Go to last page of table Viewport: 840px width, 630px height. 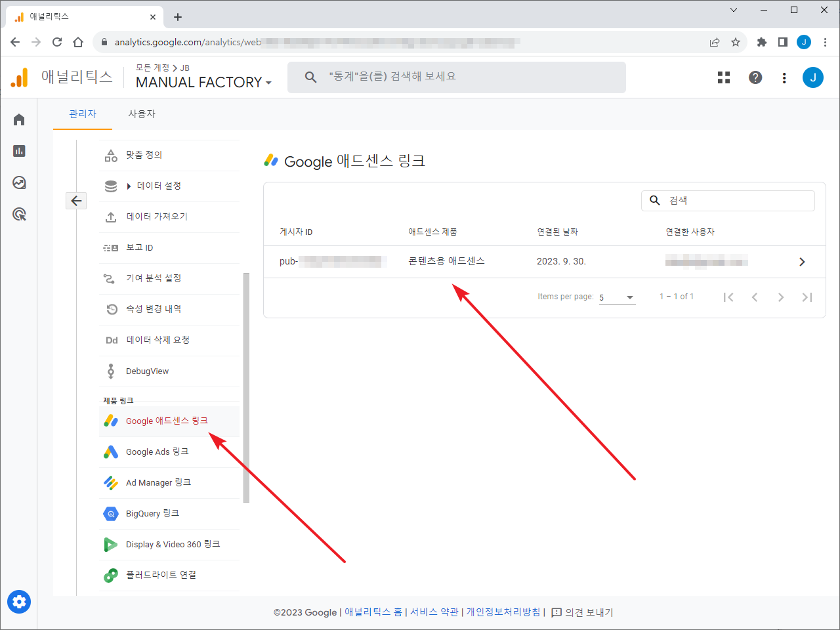pos(807,297)
